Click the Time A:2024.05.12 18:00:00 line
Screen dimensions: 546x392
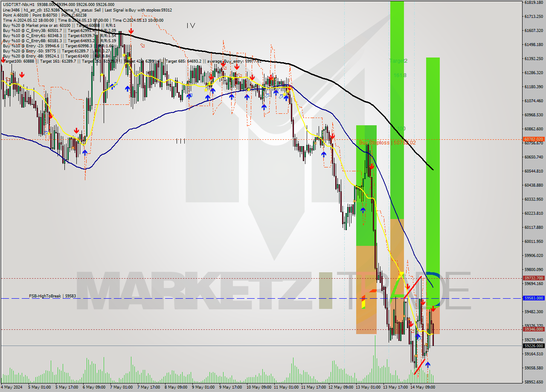pyautogui.click(x=83, y=20)
